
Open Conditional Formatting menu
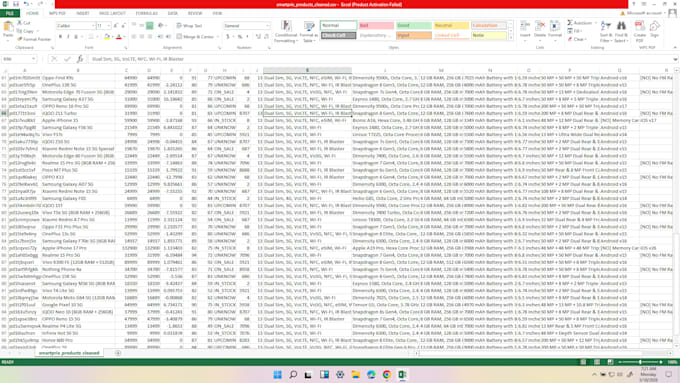286,32
